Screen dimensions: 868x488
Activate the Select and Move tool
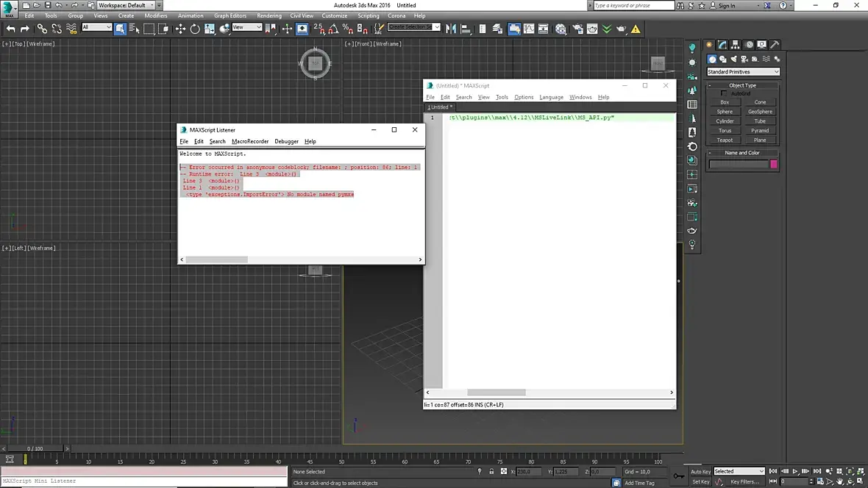tap(180, 29)
